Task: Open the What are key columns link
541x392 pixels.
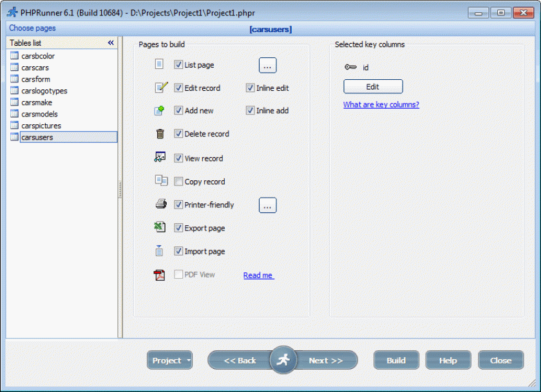Action: point(381,104)
